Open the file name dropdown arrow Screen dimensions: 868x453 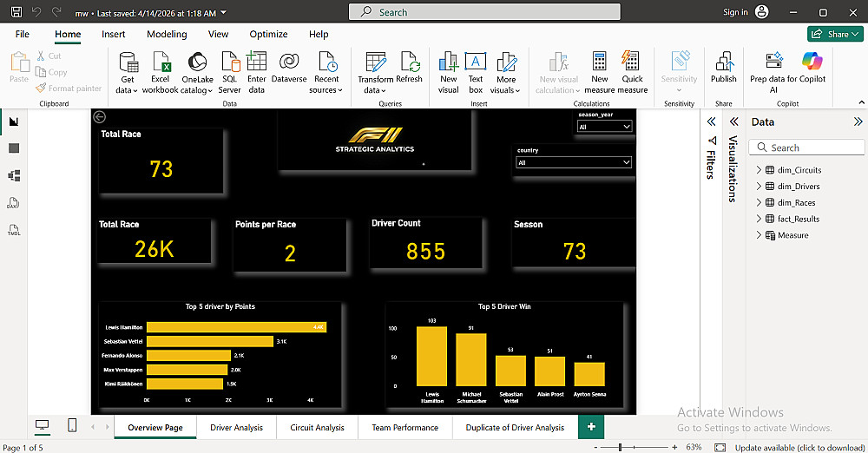pyautogui.click(x=224, y=12)
